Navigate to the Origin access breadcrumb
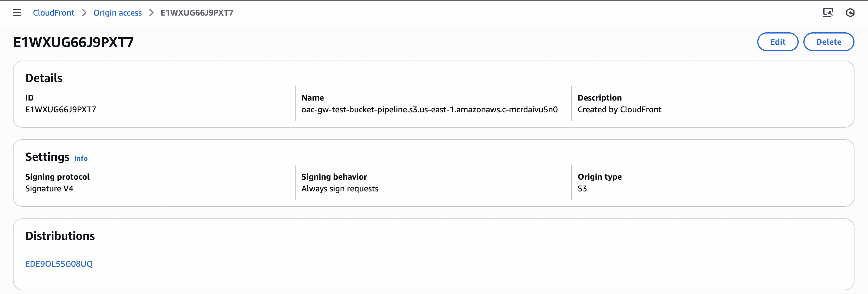 [x=118, y=13]
